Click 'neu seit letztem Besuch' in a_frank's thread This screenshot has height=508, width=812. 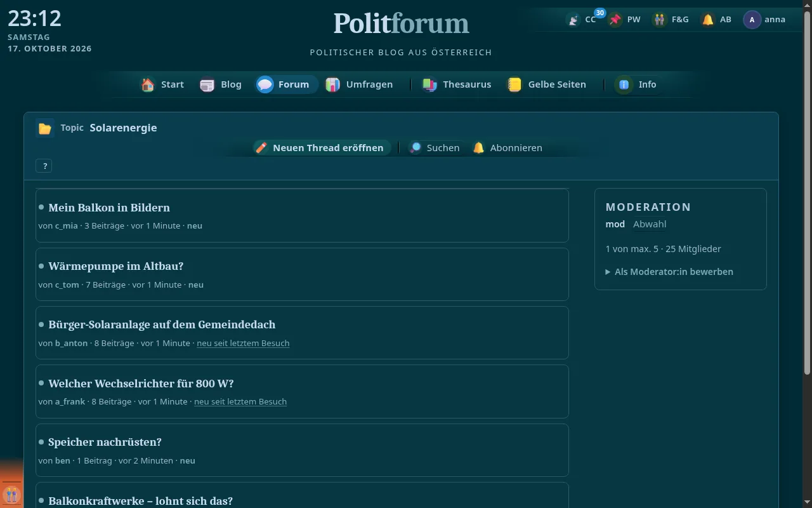click(x=240, y=402)
